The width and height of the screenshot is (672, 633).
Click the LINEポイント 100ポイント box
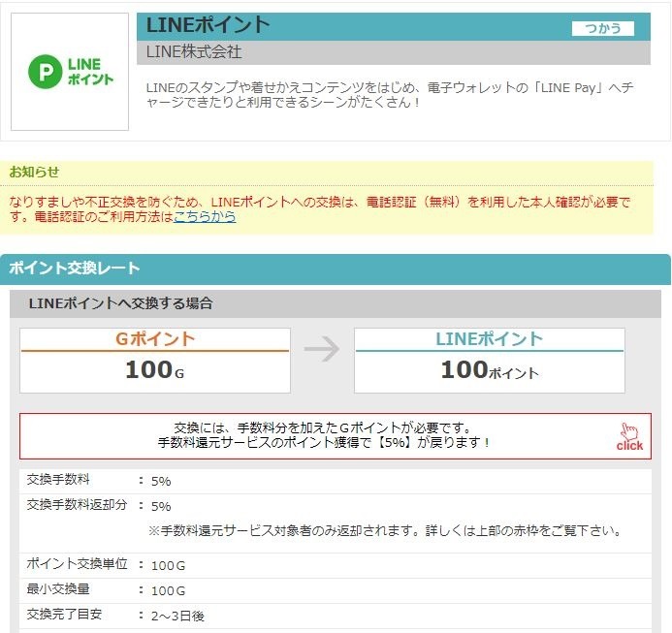click(490, 361)
